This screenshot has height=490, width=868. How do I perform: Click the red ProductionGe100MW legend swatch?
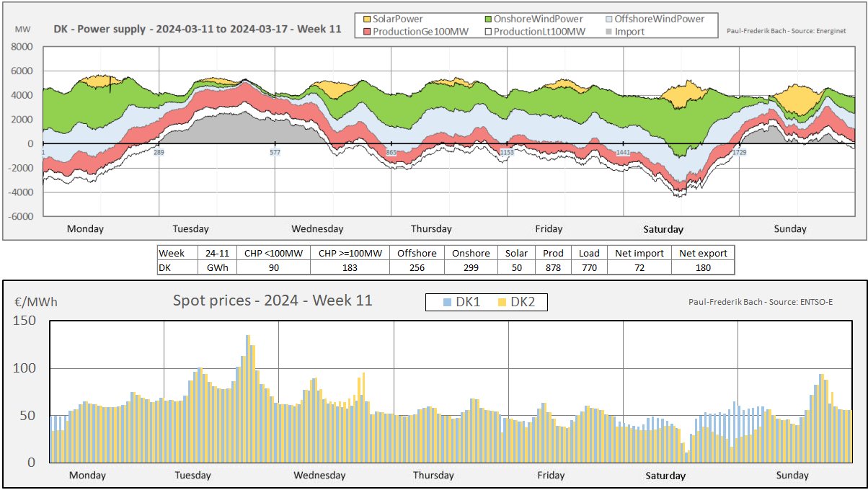tap(366, 31)
